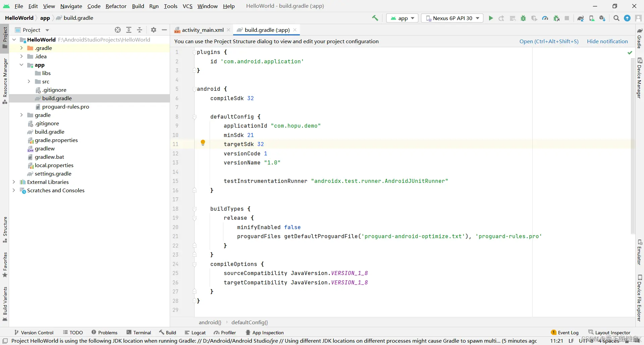644x345 pixels.
Task: Select proguard-rules.pro in project tree
Action: point(66,107)
